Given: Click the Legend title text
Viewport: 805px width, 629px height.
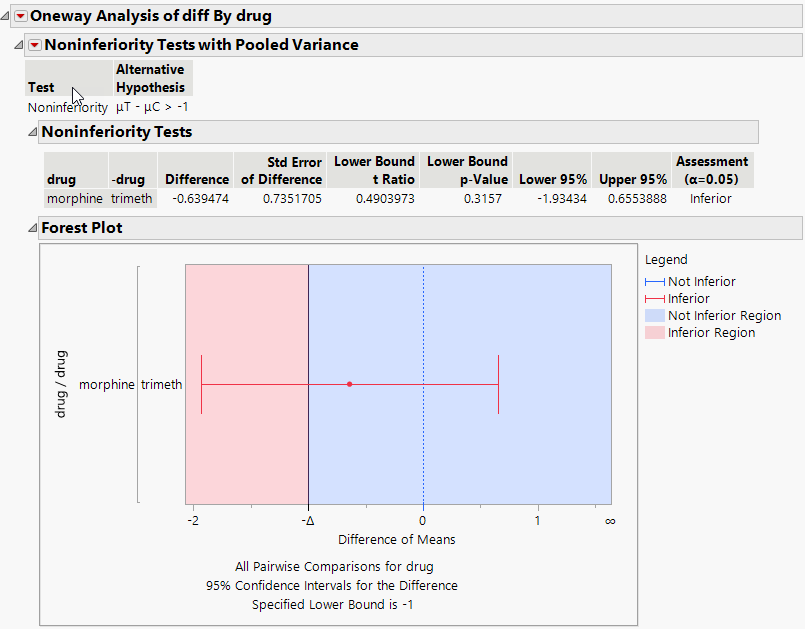Looking at the screenshot, I should (664, 260).
